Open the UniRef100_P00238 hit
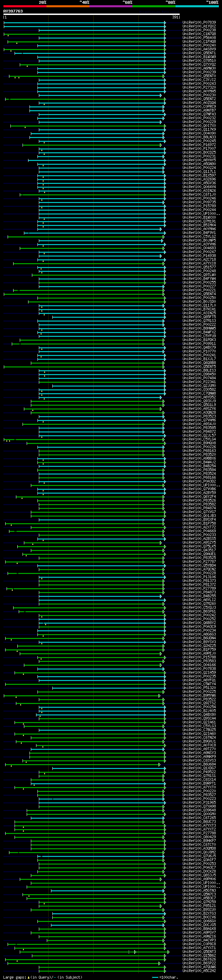The image size is (222, 980). (199, 30)
